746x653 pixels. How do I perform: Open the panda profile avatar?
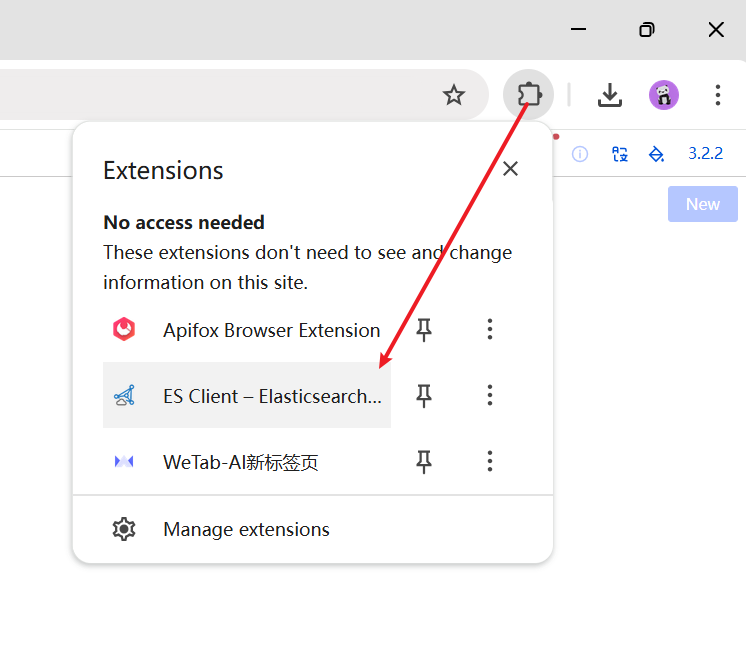click(x=664, y=95)
